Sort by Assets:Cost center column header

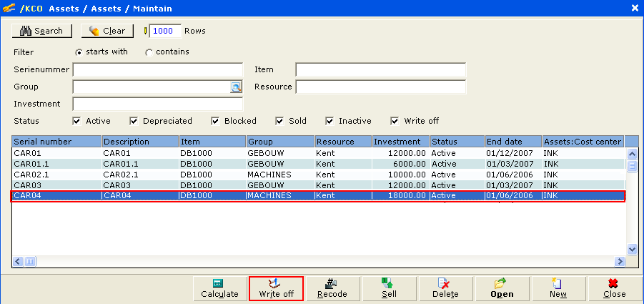pyautogui.click(x=583, y=142)
